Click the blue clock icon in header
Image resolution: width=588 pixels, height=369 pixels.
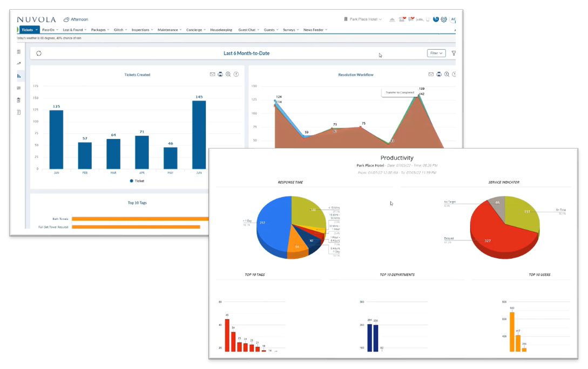(x=436, y=19)
